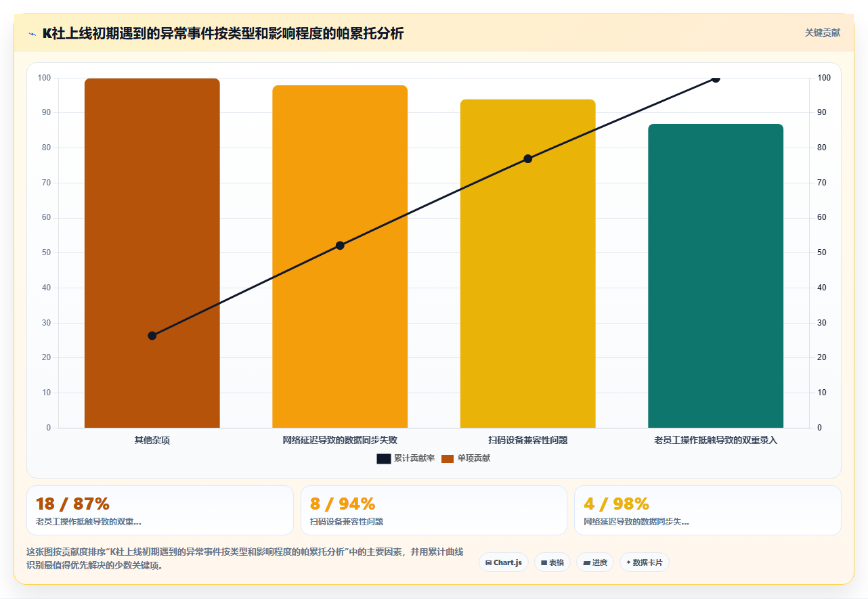868x599 pixels.
Task: Open the 18 / 87% data card
Action: (x=160, y=510)
